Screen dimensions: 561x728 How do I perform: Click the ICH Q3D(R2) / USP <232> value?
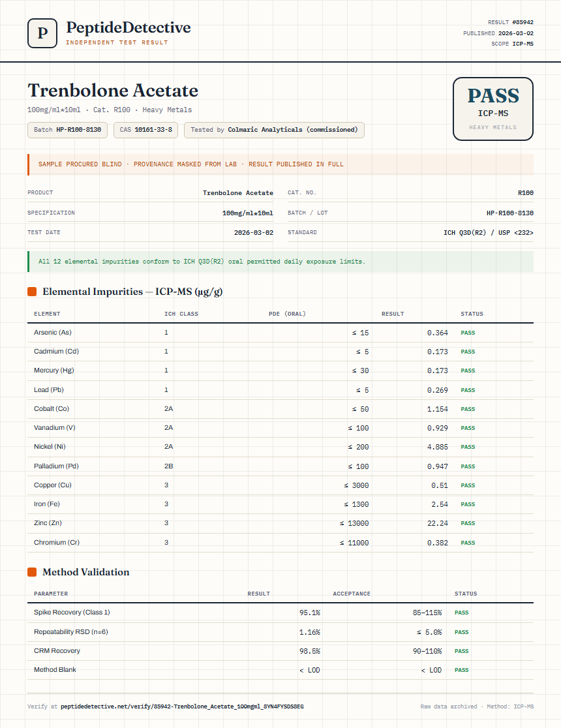pyautogui.click(x=488, y=233)
